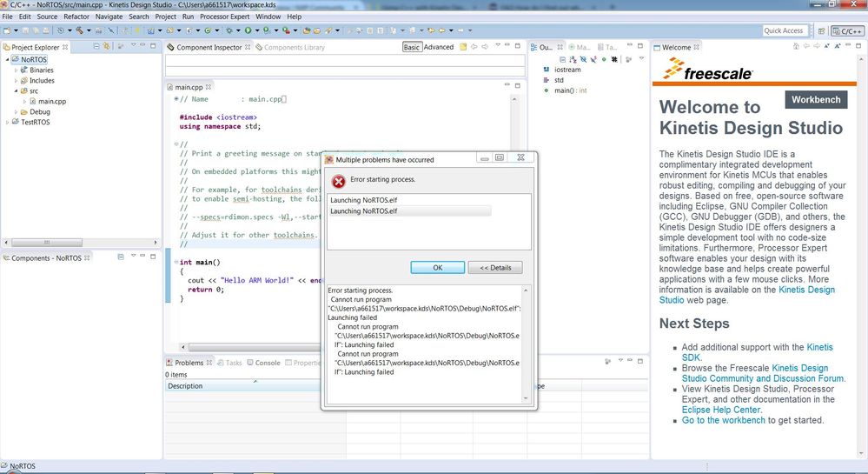Open the Project Explorer view menu
This screenshot has width=868, height=474.
tap(133, 46)
